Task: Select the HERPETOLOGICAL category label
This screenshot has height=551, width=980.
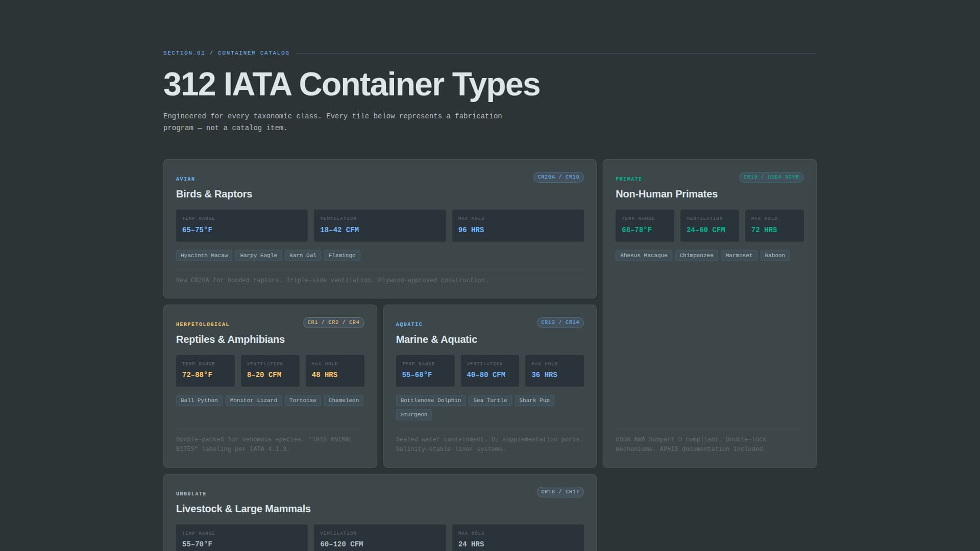Action: coord(203,324)
